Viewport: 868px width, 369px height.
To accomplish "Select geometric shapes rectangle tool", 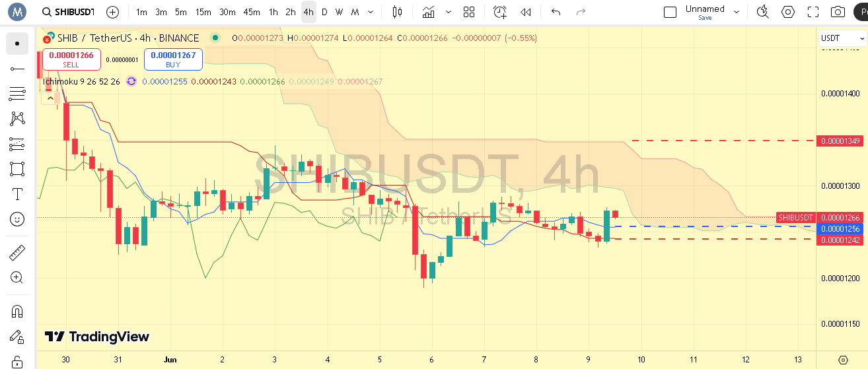I will tap(17, 169).
